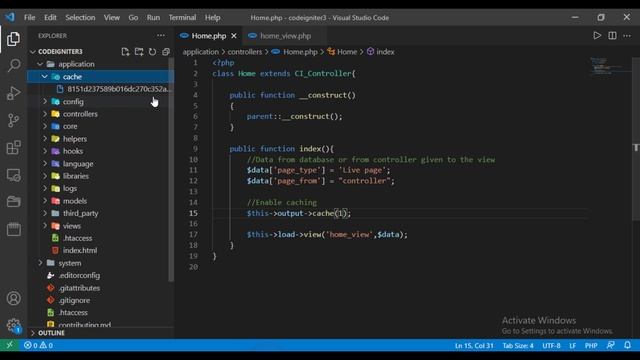This screenshot has width=640, height=360.
Task: Click the VS Code logo icon
Action: tap(10, 17)
